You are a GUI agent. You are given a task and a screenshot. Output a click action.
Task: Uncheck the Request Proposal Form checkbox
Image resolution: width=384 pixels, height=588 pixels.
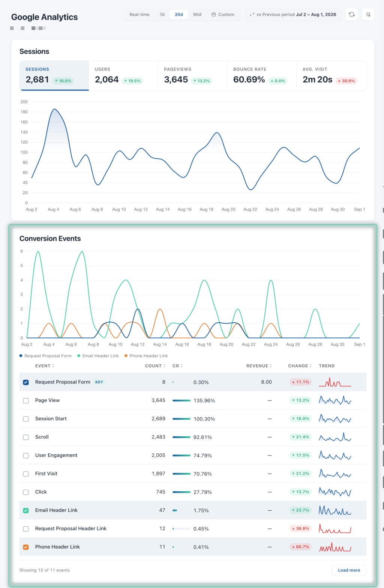pyautogui.click(x=26, y=382)
